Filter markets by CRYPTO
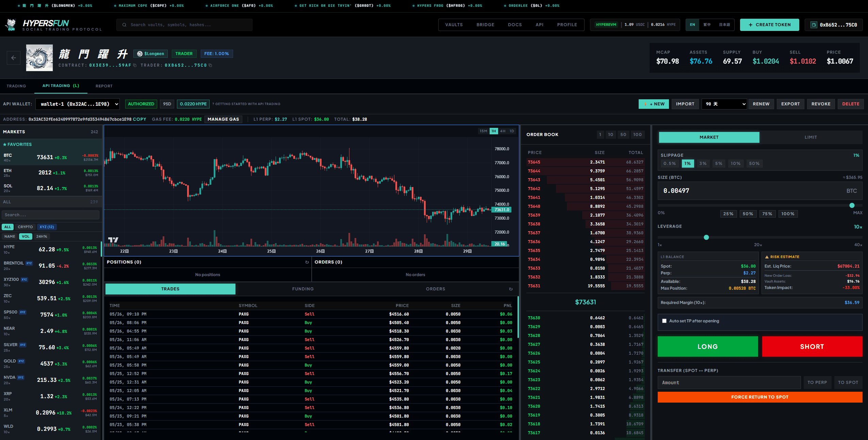This screenshot has width=868, height=440. (x=25, y=227)
